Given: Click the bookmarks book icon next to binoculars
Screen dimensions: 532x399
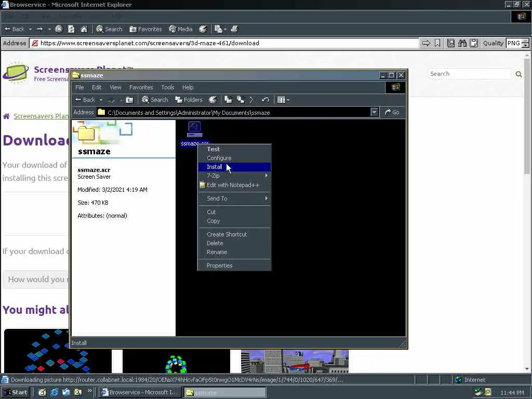Looking at the screenshot, I should [451, 43].
